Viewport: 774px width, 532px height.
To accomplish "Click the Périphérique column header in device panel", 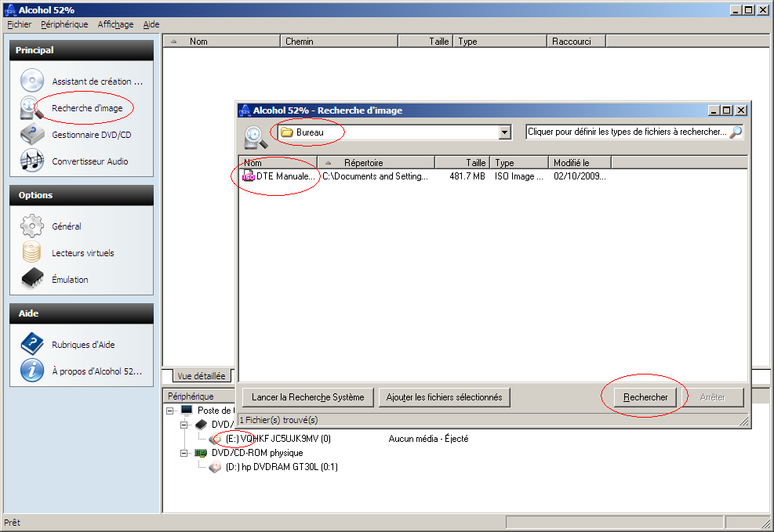I will (x=199, y=396).
